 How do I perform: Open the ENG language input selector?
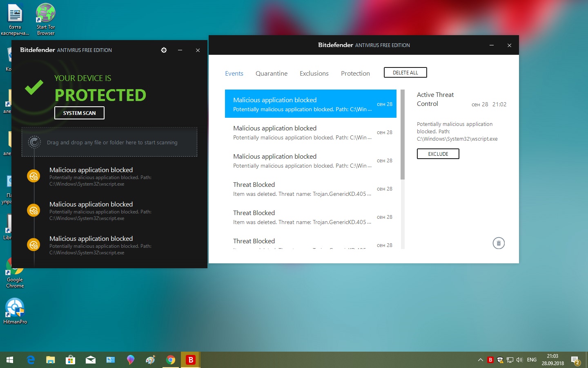tap(532, 360)
